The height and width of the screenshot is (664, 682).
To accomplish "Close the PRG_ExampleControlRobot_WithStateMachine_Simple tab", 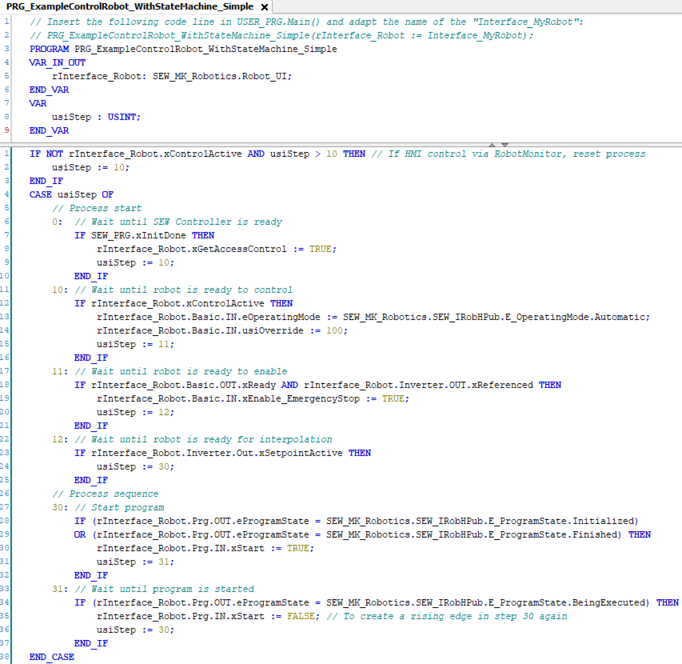I will pyautogui.click(x=265, y=7).
